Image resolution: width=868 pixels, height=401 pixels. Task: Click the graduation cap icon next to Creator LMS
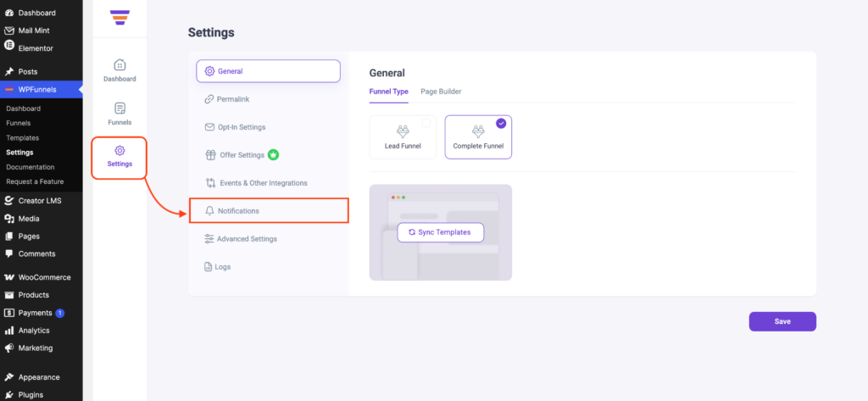(x=8, y=200)
